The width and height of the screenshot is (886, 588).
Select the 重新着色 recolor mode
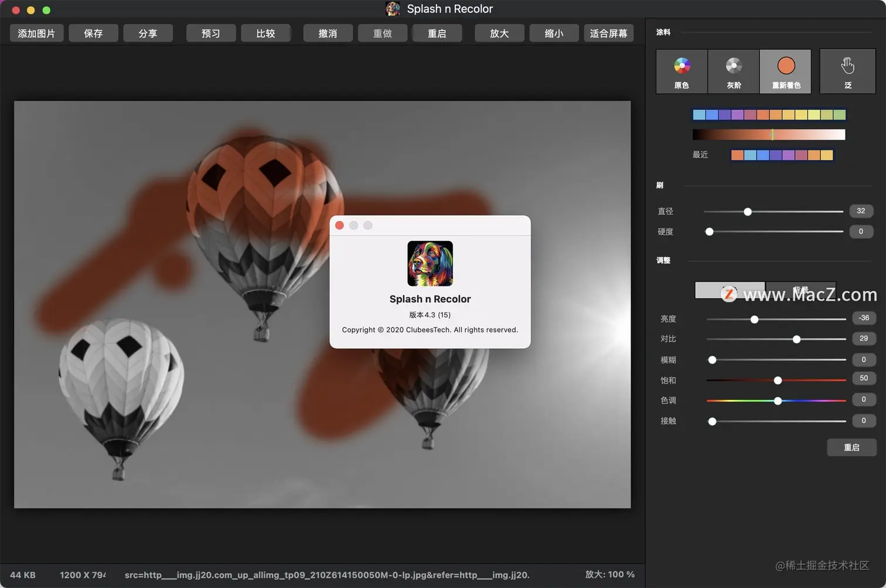786,71
